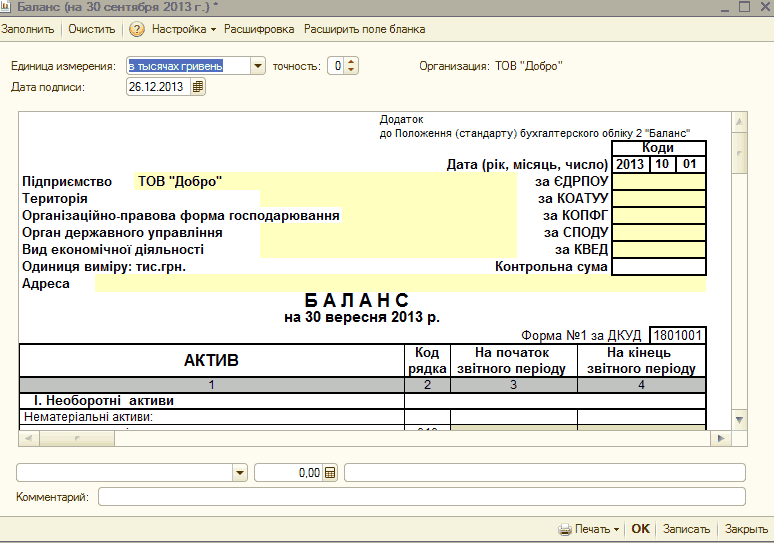774x543 pixels.
Task: Click Заполнить in the toolbar
Action: [28, 29]
